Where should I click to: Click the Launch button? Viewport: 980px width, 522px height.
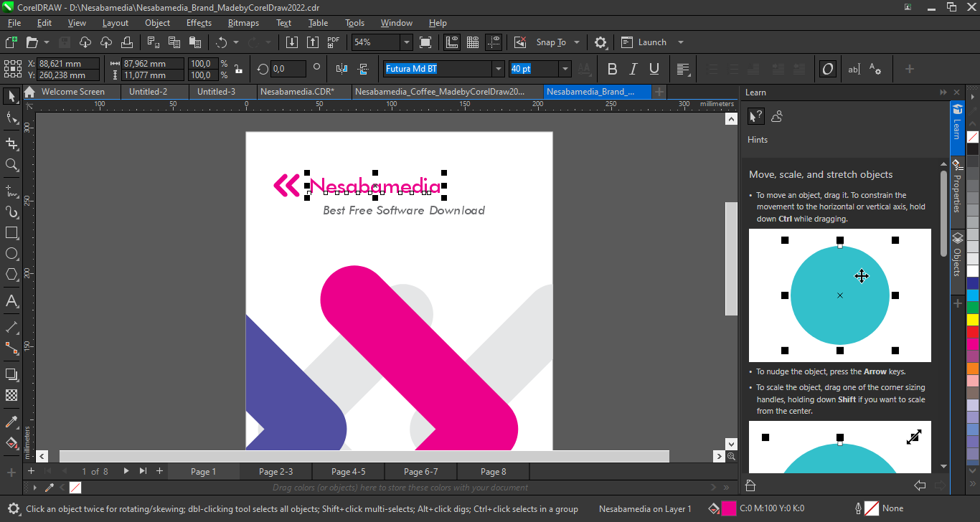(651, 42)
